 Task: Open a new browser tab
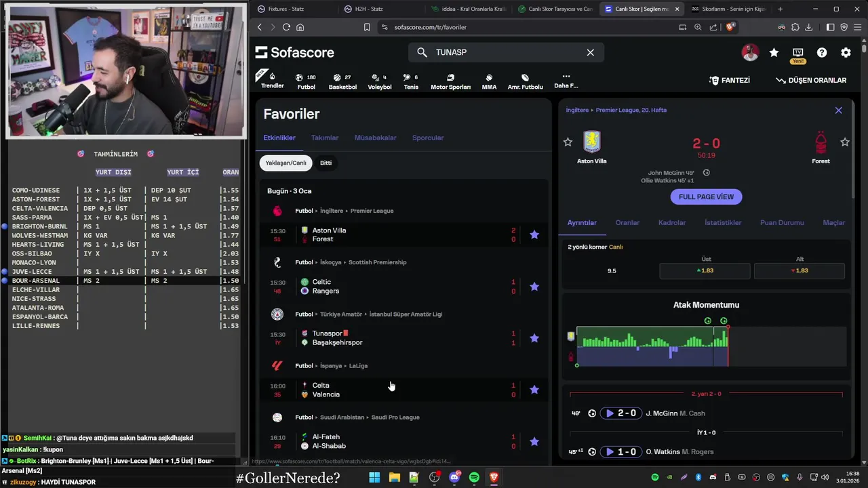coord(780,9)
